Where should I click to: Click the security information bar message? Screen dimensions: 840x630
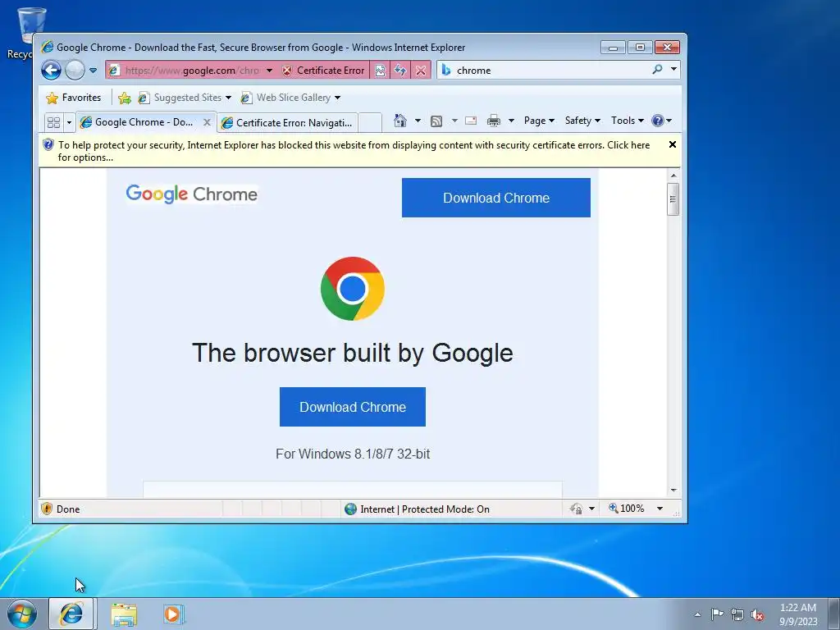pyautogui.click(x=354, y=151)
